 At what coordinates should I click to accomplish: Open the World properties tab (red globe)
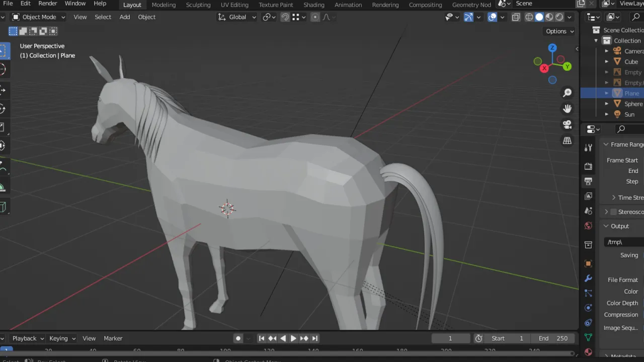(588, 226)
